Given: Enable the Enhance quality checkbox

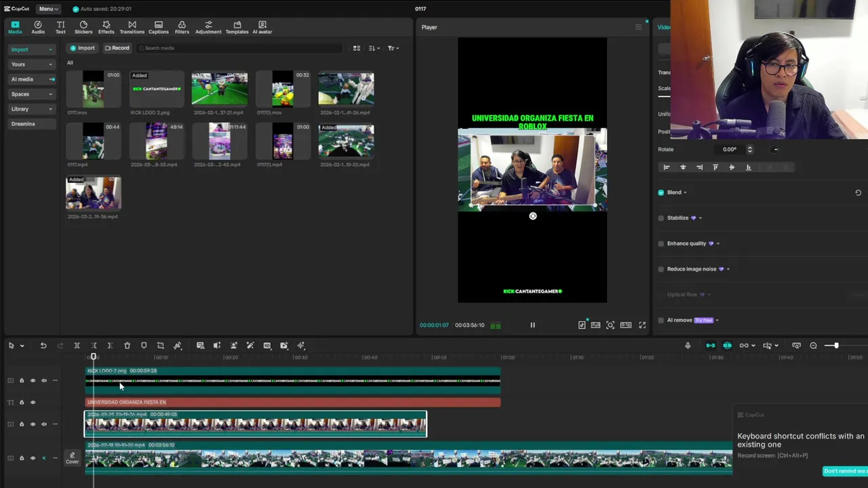Looking at the screenshot, I should 661,243.
